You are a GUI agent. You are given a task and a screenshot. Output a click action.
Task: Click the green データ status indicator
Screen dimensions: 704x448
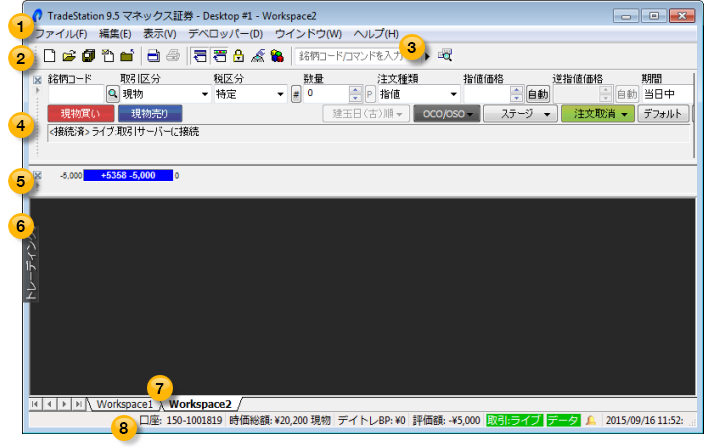pyautogui.click(x=563, y=421)
